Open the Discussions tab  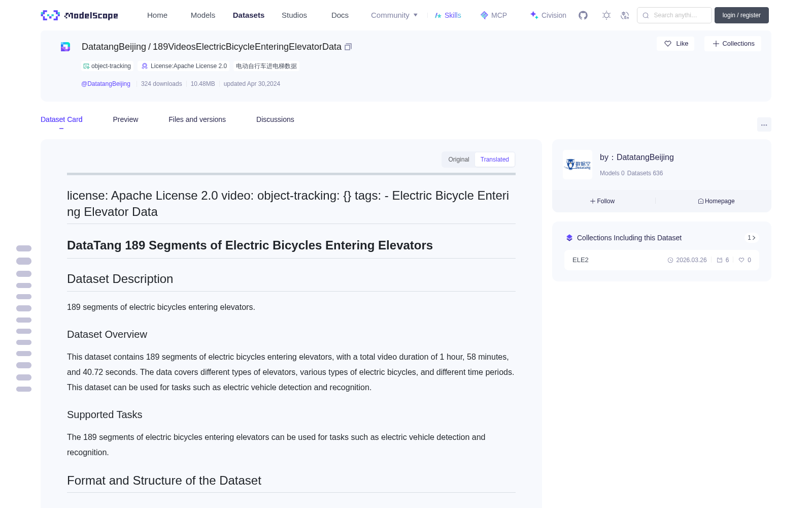click(x=275, y=119)
